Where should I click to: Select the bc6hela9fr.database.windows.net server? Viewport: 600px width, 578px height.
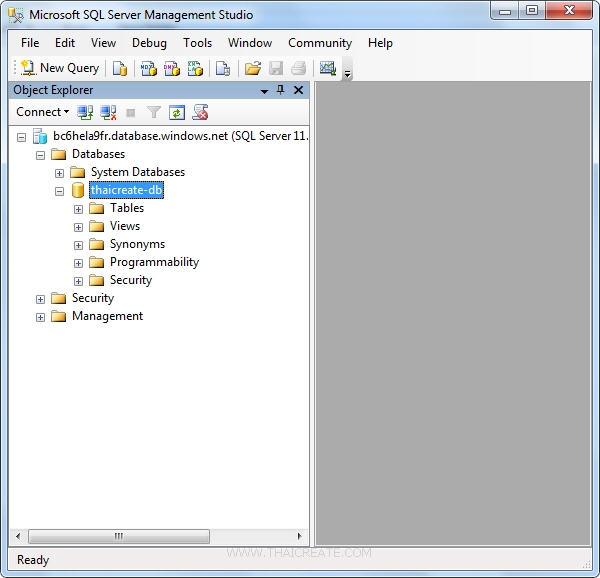point(181,136)
